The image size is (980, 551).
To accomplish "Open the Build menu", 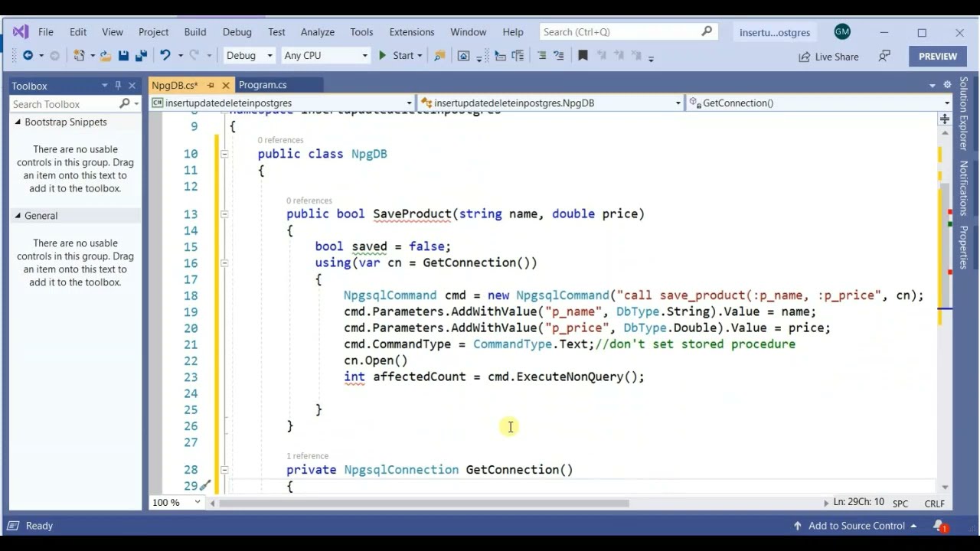I will 195,32.
